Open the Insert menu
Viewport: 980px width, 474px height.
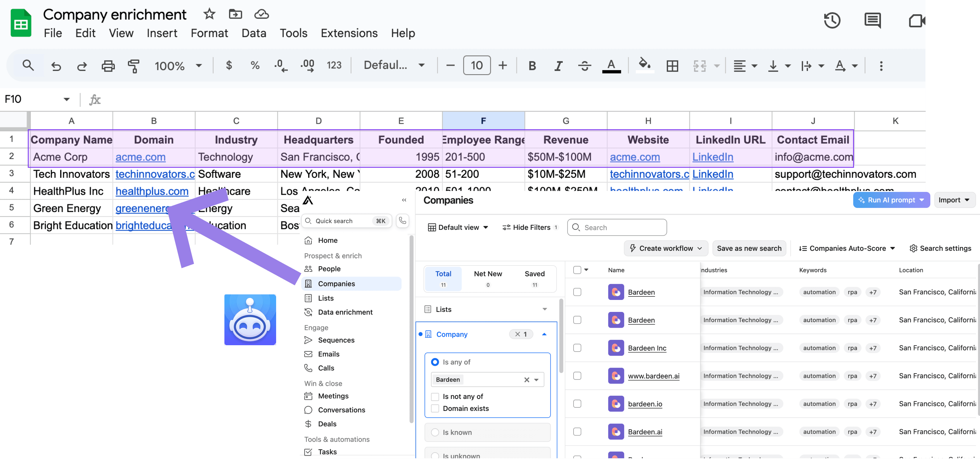pyautogui.click(x=162, y=33)
